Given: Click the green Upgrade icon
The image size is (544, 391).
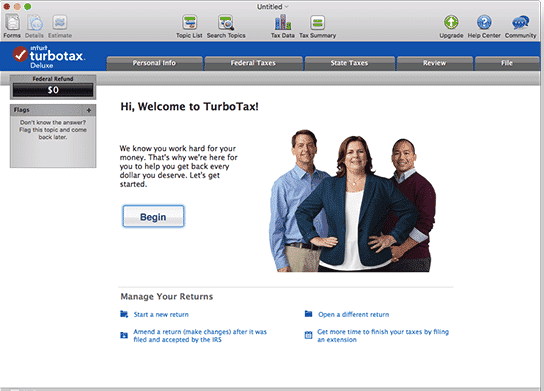Looking at the screenshot, I should [x=451, y=23].
